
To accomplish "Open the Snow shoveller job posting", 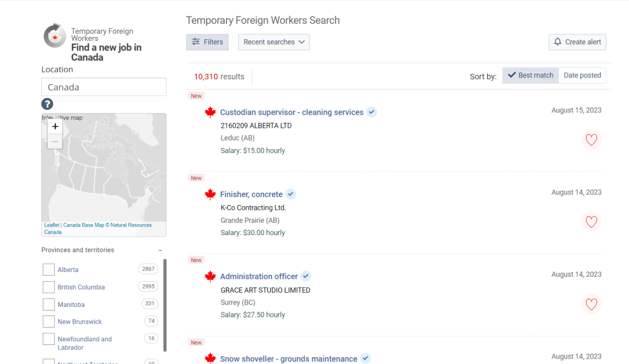I will 288,358.
